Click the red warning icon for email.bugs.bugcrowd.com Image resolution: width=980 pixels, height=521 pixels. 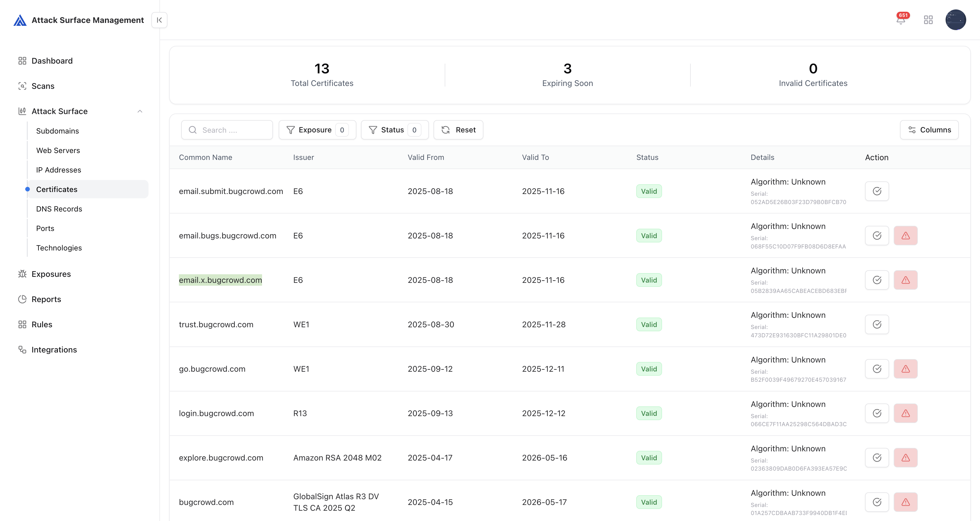pyautogui.click(x=905, y=235)
